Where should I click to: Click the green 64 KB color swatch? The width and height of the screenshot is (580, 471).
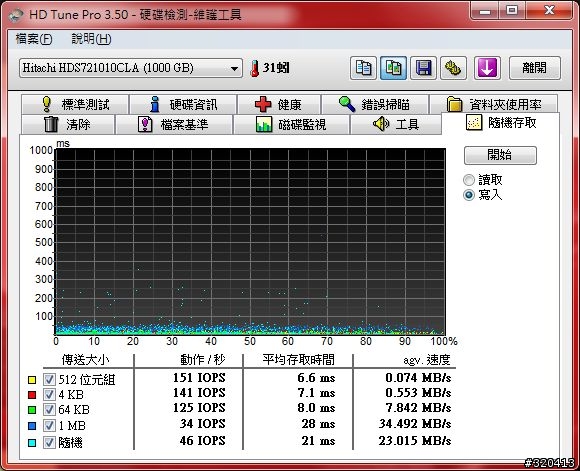(x=32, y=410)
